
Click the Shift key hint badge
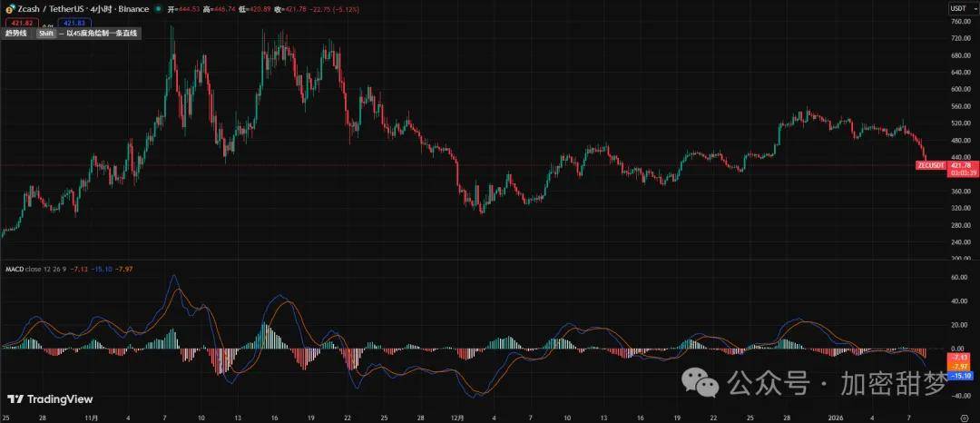(x=45, y=34)
